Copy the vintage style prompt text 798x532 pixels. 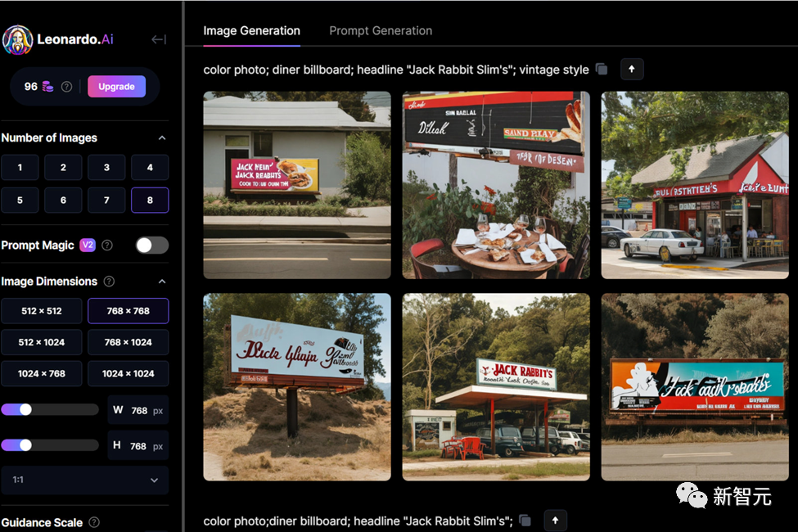(x=602, y=70)
